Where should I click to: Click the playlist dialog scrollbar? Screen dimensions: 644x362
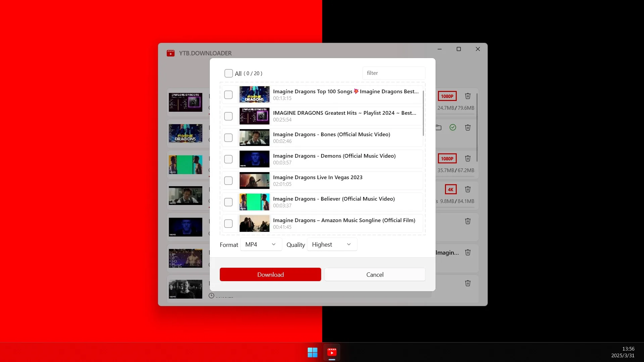[x=423, y=113]
